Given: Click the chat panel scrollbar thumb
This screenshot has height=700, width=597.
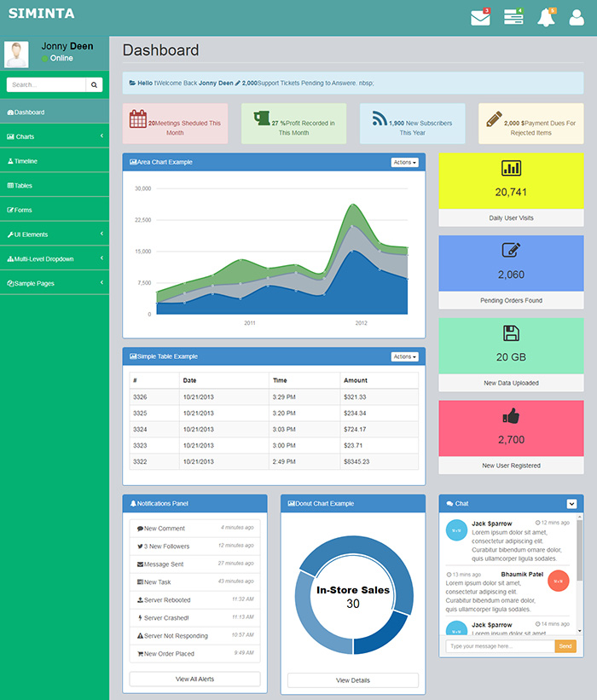Looking at the screenshot, I should [x=580, y=550].
